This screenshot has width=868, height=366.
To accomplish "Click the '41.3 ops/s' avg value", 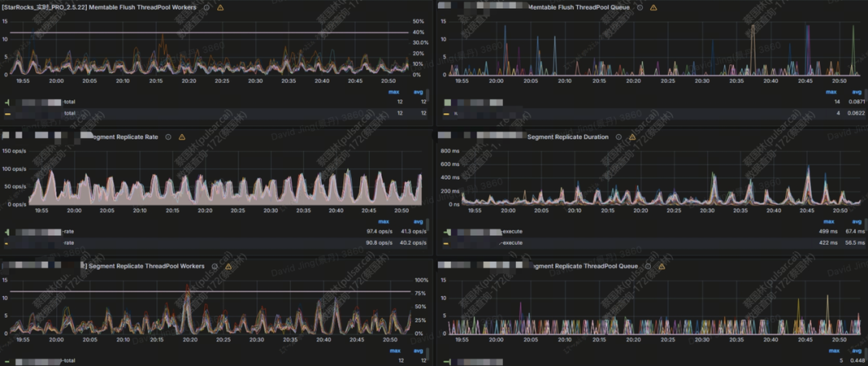I will pyautogui.click(x=415, y=232).
